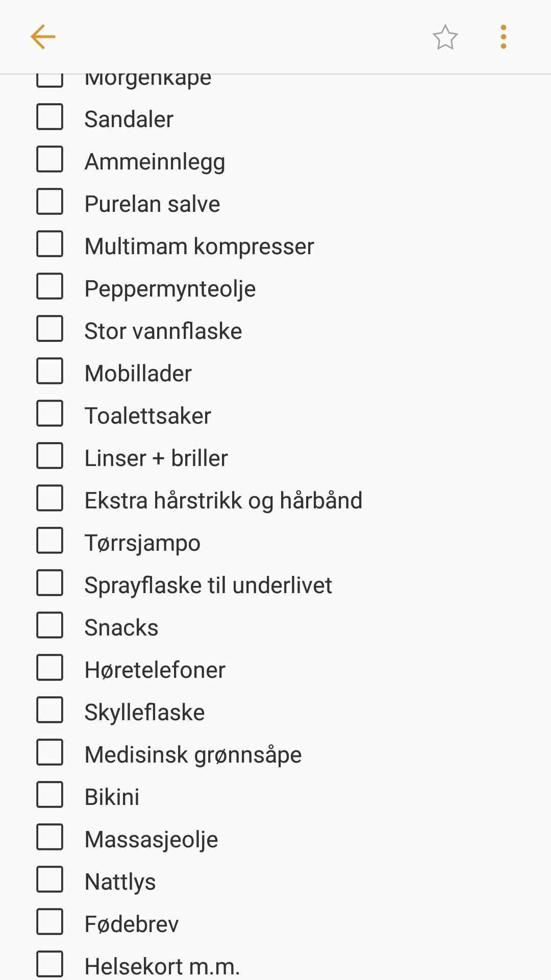Check off Multimam kompresser
The width and height of the screenshot is (551, 980).
tap(50, 244)
